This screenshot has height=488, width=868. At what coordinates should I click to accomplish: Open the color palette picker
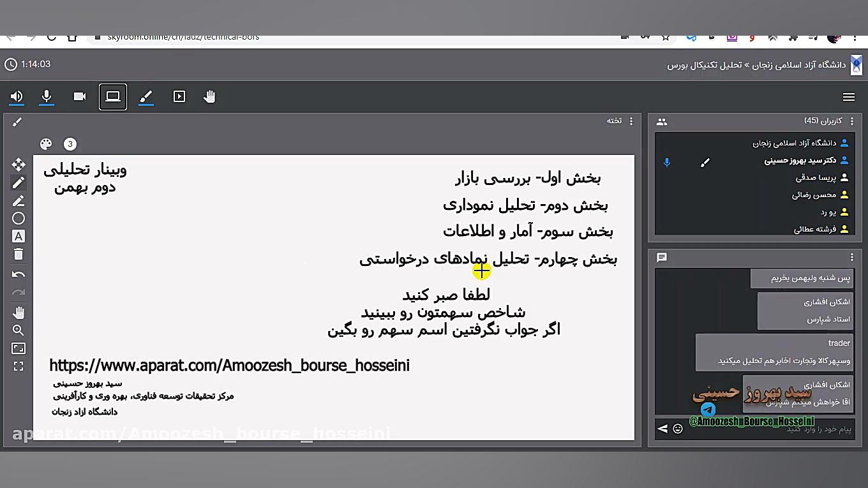(x=45, y=144)
